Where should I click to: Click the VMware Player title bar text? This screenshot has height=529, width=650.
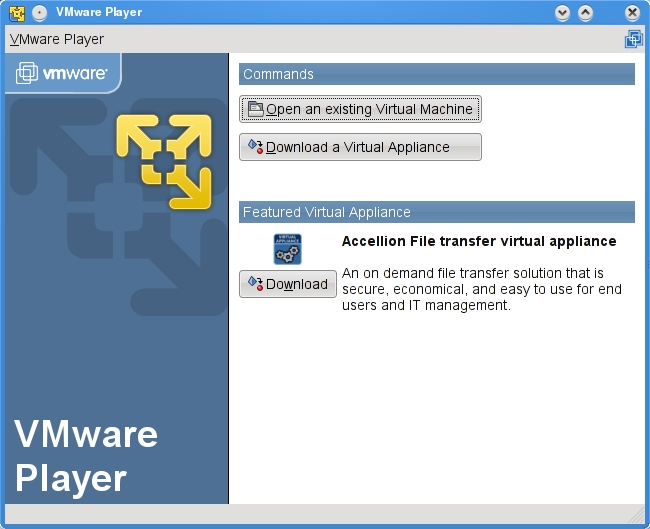click(99, 13)
